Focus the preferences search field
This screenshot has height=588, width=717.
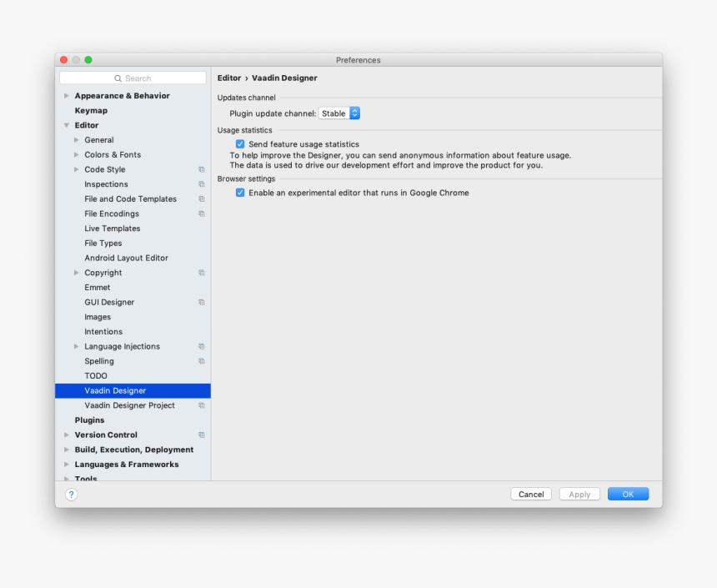pyautogui.click(x=133, y=78)
